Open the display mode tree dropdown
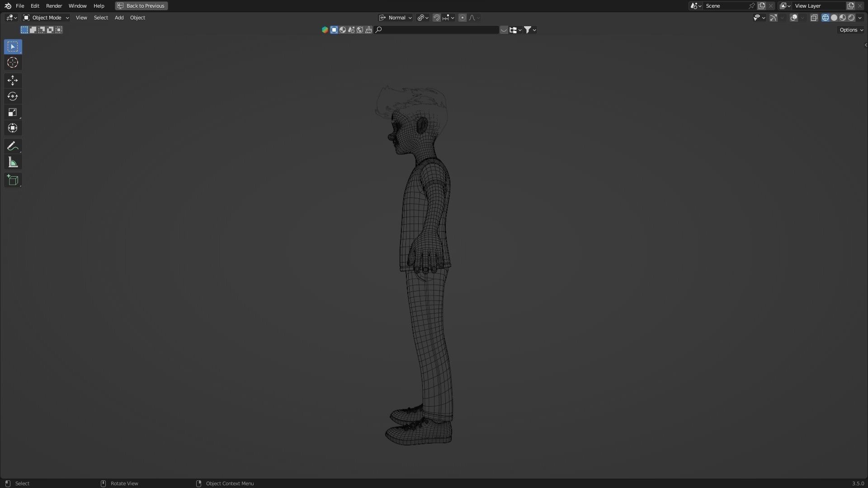Image resolution: width=868 pixels, height=488 pixels. tap(515, 30)
